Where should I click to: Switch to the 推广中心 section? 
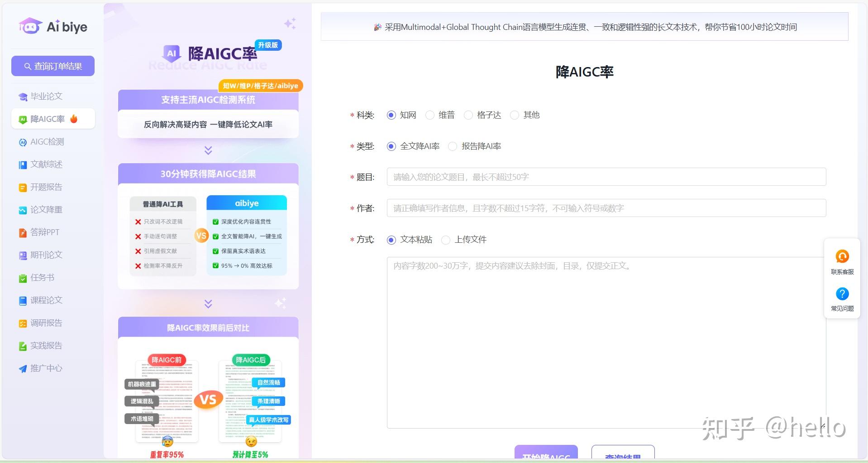coord(46,368)
